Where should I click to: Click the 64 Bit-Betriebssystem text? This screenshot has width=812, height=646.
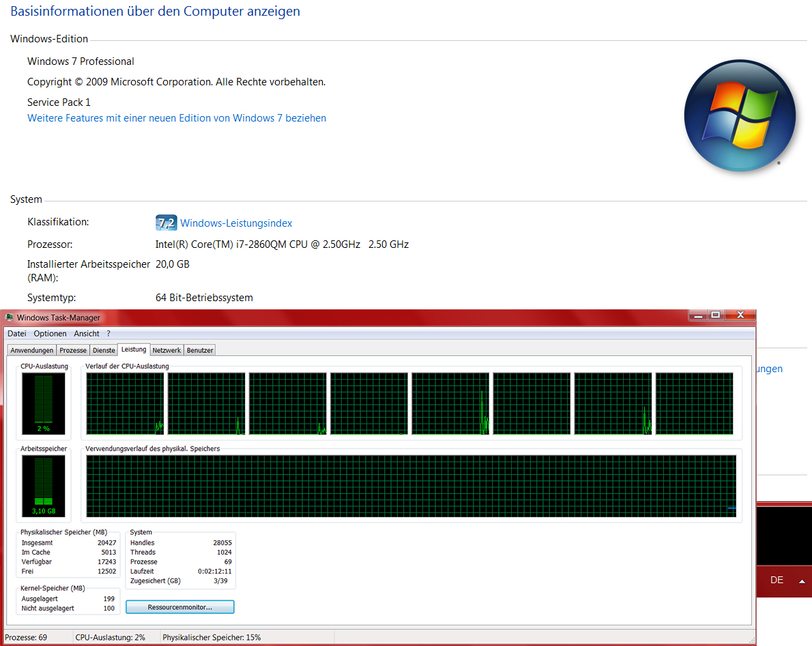coord(204,298)
